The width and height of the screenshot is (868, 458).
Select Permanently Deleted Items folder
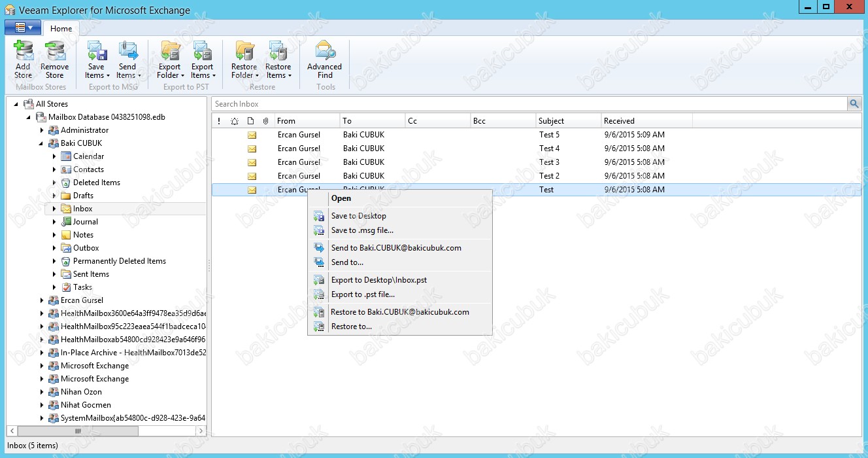pos(120,261)
